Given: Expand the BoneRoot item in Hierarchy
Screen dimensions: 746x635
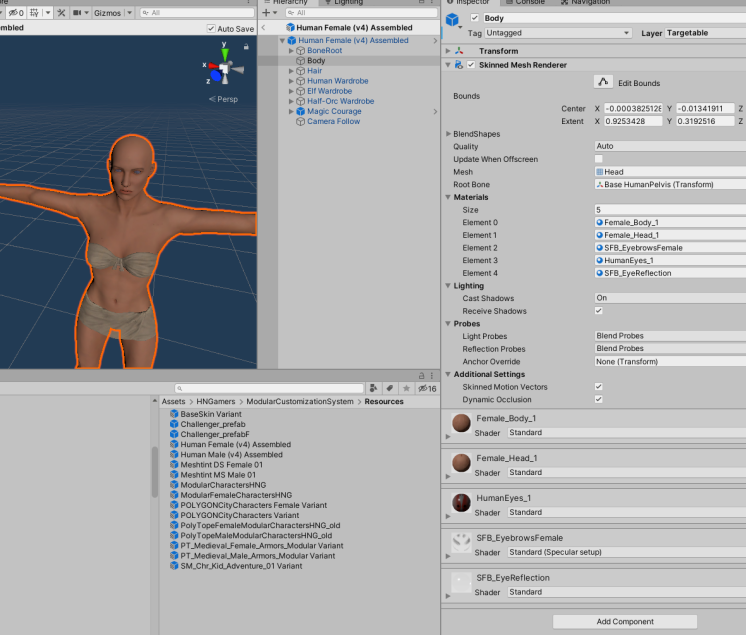Looking at the screenshot, I should pos(291,50).
